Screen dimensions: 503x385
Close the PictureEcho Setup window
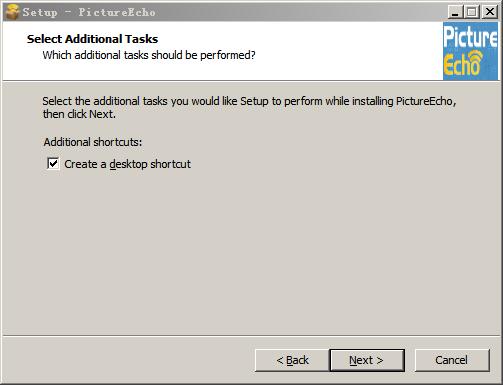[490, 12]
